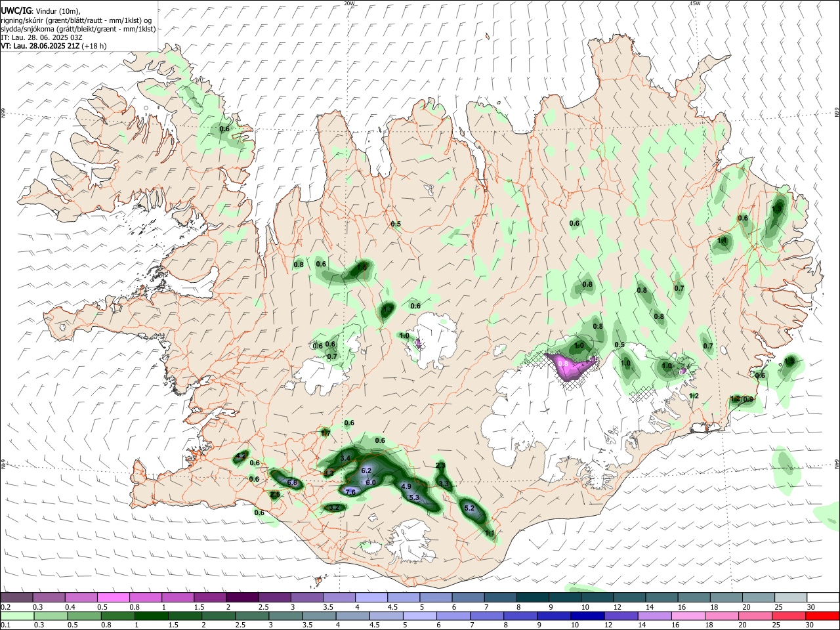Click the 6.8 precipitation value on the map
Image resolution: width=840 pixels, height=630 pixels.
tap(292, 483)
